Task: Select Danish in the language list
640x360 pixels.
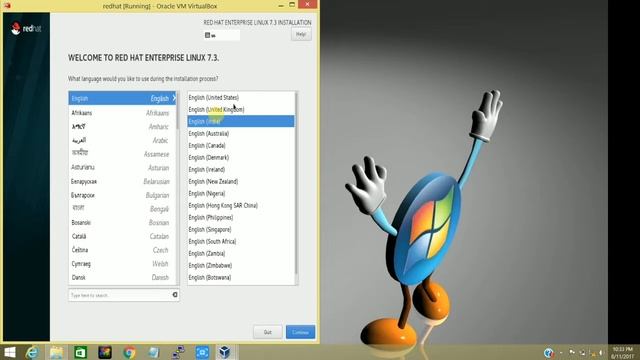Action: click(122, 278)
